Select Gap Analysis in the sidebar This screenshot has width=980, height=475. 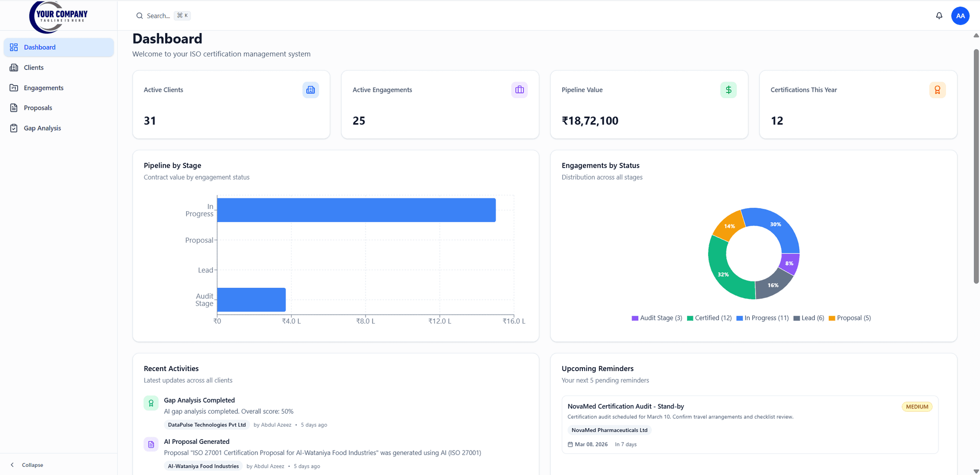[x=58, y=128]
